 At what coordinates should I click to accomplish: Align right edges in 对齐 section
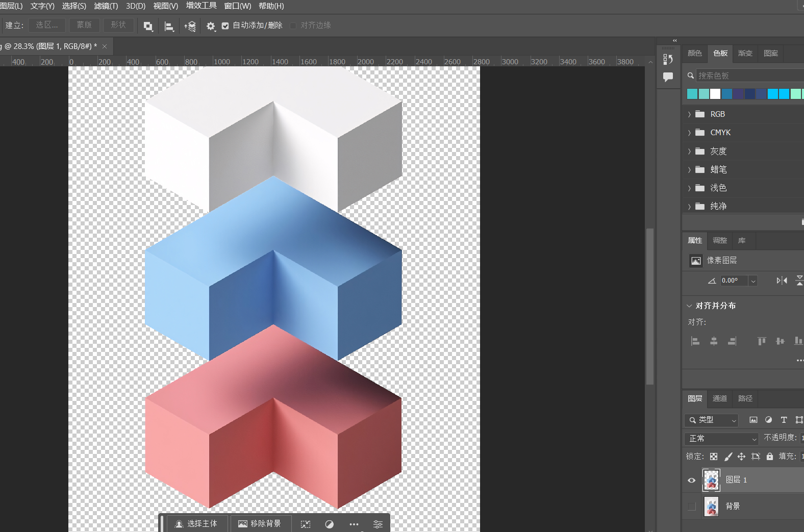(x=732, y=341)
